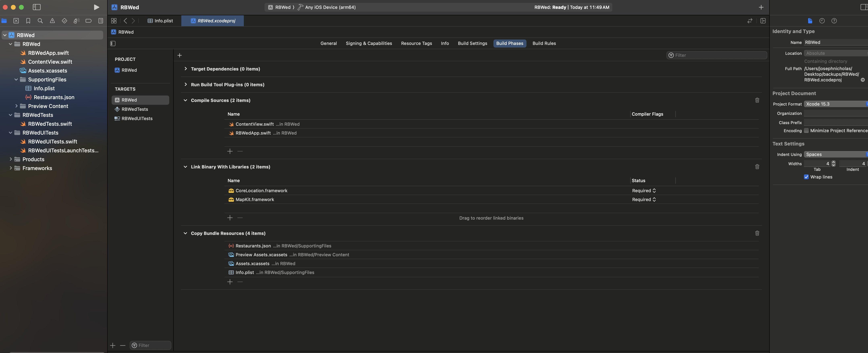Expand Run Build Tool Plug-ins section

pyautogui.click(x=185, y=85)
